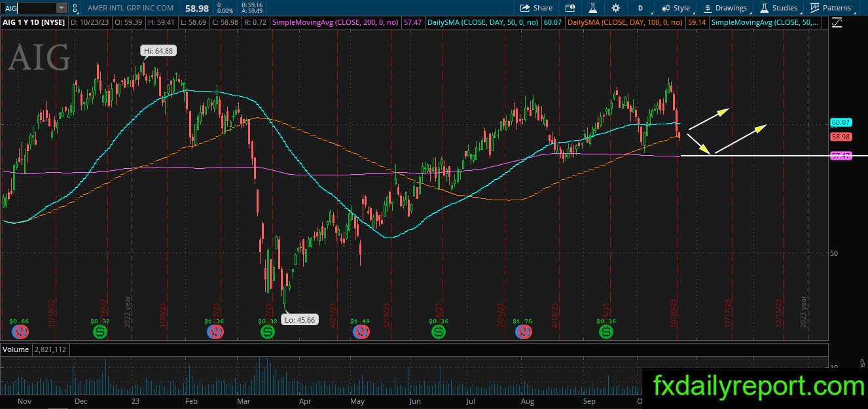868x409 pixels.
Task: Click the Mar month axis label
Action: (244, 400)
